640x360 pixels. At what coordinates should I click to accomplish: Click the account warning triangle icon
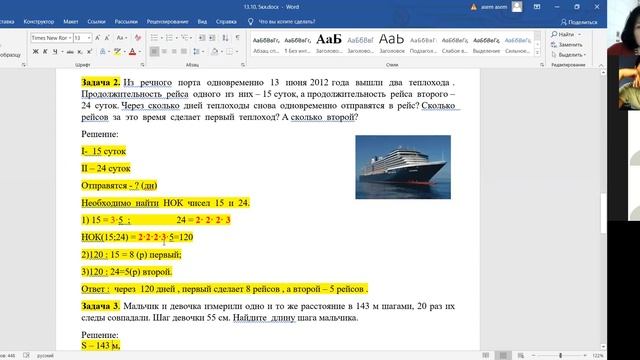[474, 7]
